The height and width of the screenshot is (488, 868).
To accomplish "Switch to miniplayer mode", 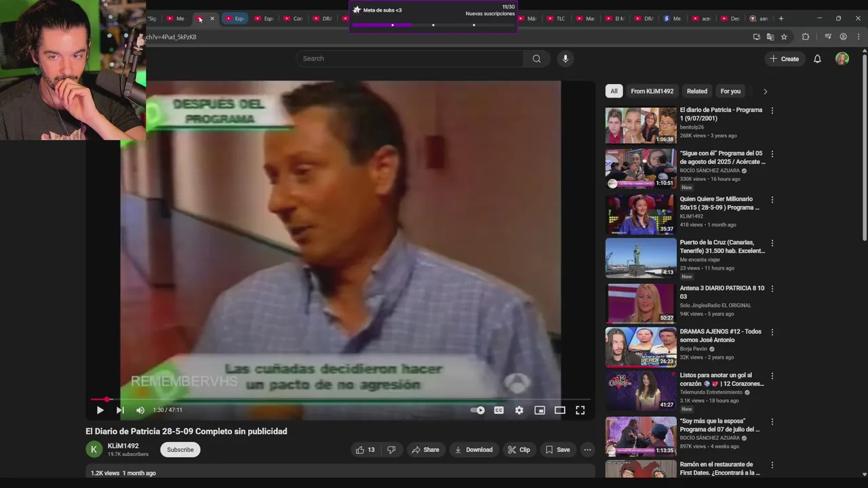I will (x=539, y=410).
